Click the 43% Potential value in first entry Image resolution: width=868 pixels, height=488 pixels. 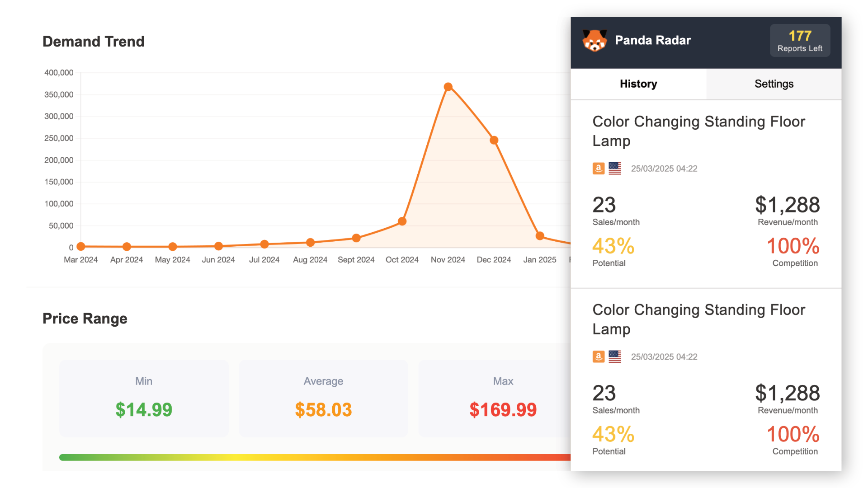click(x=613, y=246)
